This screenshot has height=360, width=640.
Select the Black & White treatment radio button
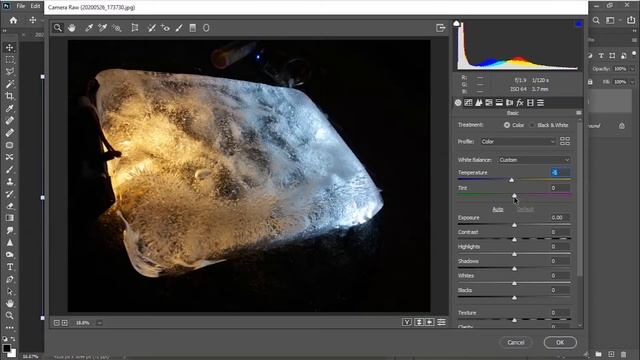point(532,125)
